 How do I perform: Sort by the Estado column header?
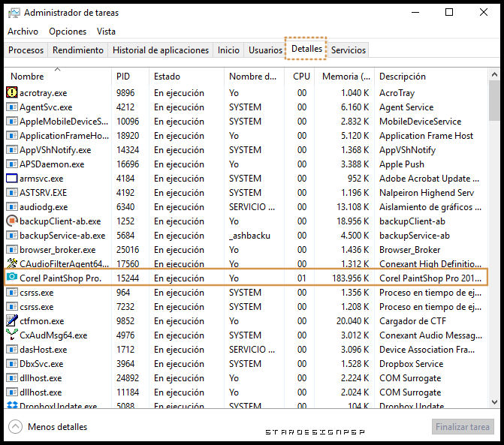(x=186, y=76)
